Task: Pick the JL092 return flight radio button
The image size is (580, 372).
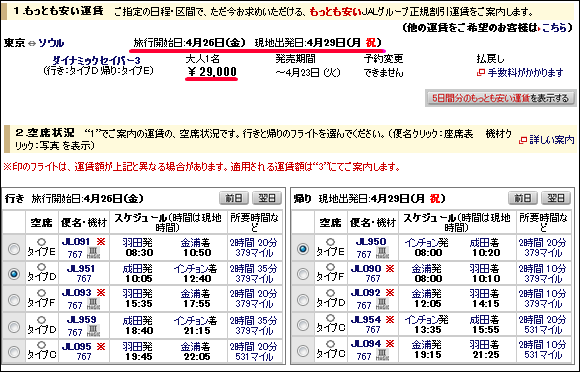Action: (303, 300)
